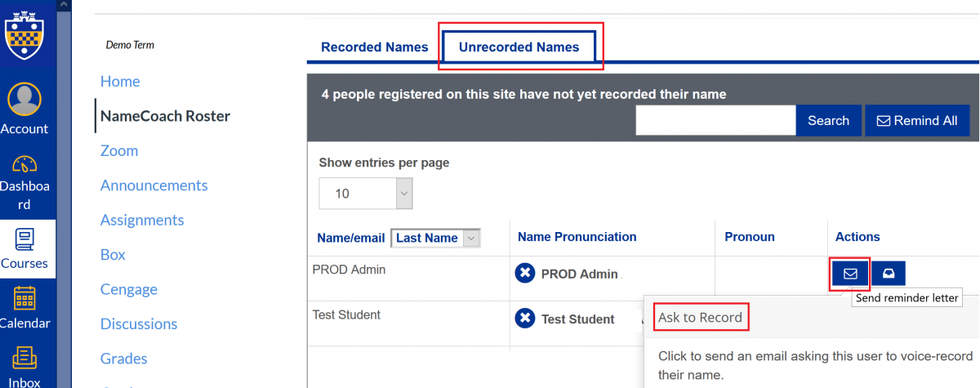Click the Remind All button
This screenshot has width=980, height=388.
coord(917,120)
